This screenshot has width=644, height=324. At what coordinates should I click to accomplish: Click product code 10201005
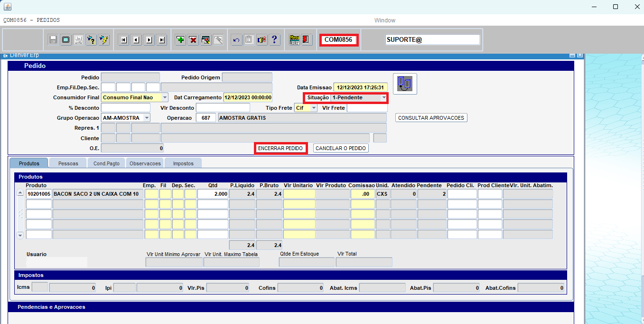[39, 194]
